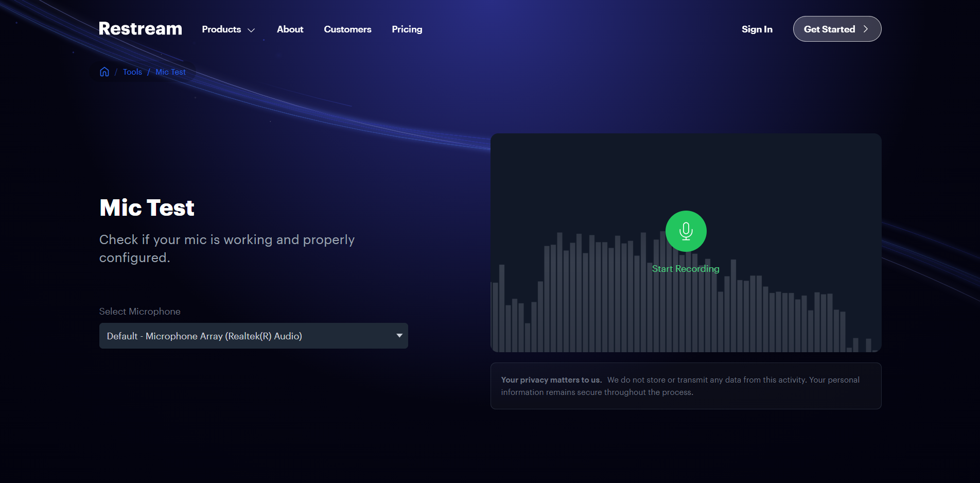
Task: Open the About page from navigation
Action: click(x=290, y=29)
